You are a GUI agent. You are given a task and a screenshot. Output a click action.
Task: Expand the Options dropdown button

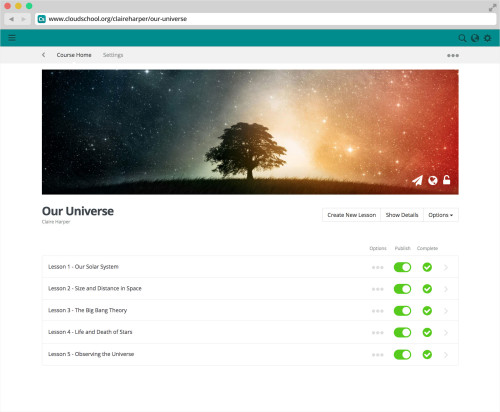(441, 215)
